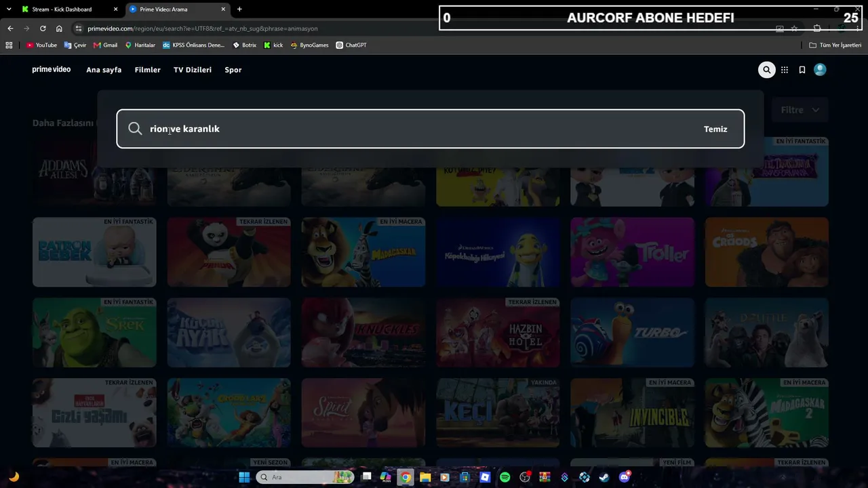Open the Filmler menu item
This screenshot has width=868, height=488.
click(x=148, y=70)
